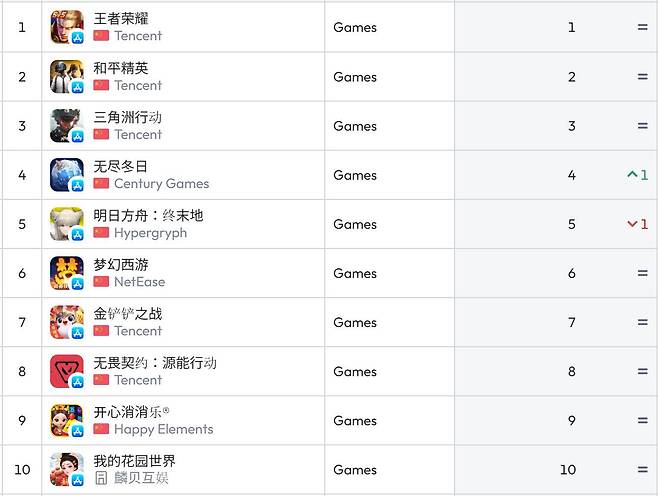658x496 pixels.
Task: Click the red down-1 rank change indicator
Action: point(637,224)
